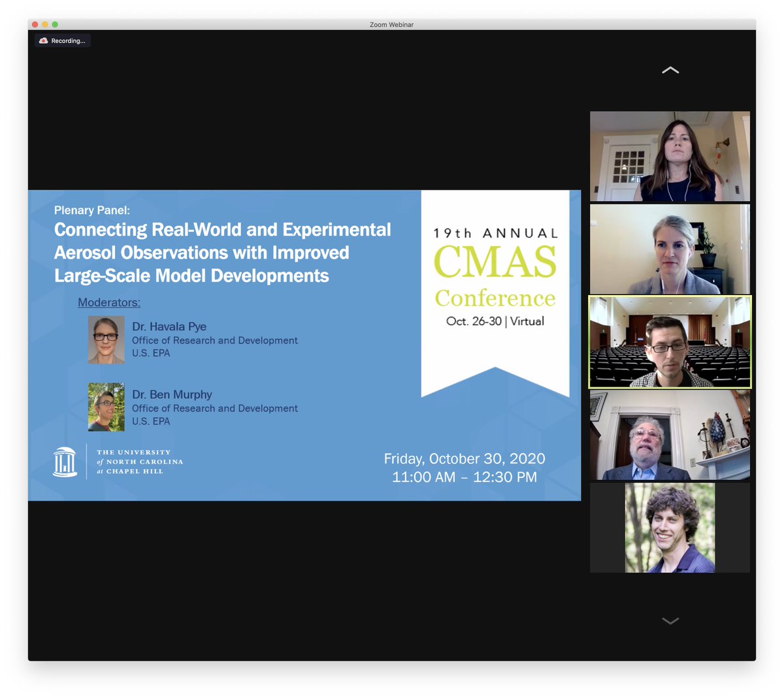Click the "Large-Scale Model Developments" title line
Image resolution: width=784 pixels, height=698 pixels.
pyautogui.click(x=191, y=276)
